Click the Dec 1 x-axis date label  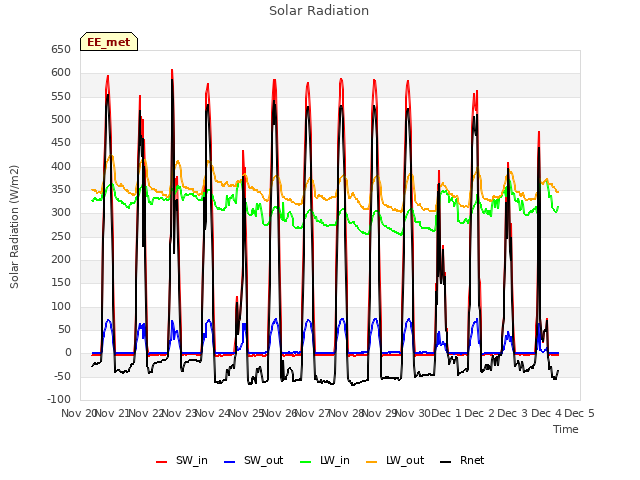point(446,413)
